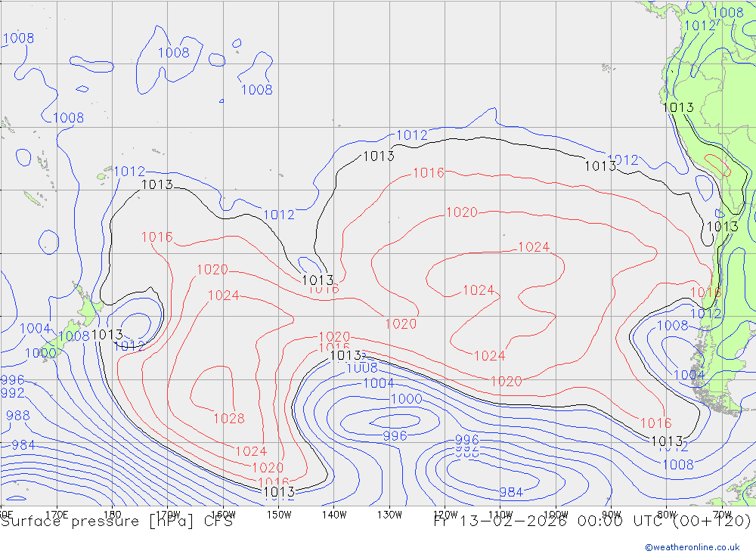Viewport: 756px width, 554px height.
Task: Click the 110W longitude axis label
Action: tap(500, 515)
